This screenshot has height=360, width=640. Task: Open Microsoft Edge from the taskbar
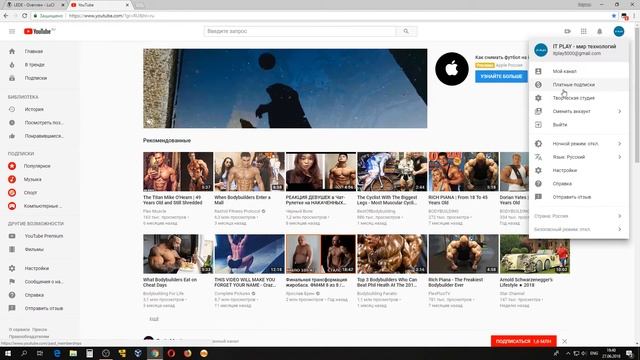tap(57, 353)
